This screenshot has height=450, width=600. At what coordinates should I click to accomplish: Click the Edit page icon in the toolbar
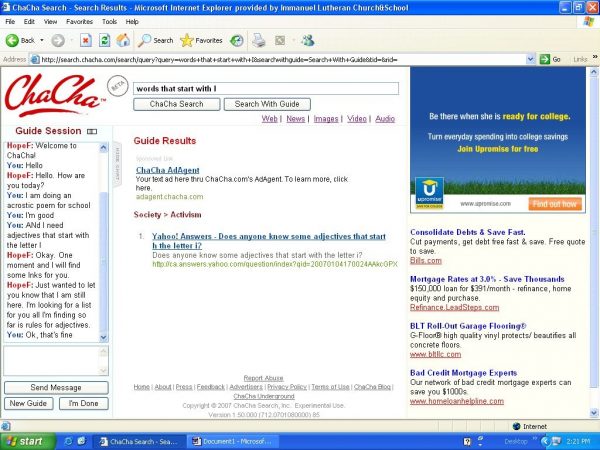(x=280, y=40)
